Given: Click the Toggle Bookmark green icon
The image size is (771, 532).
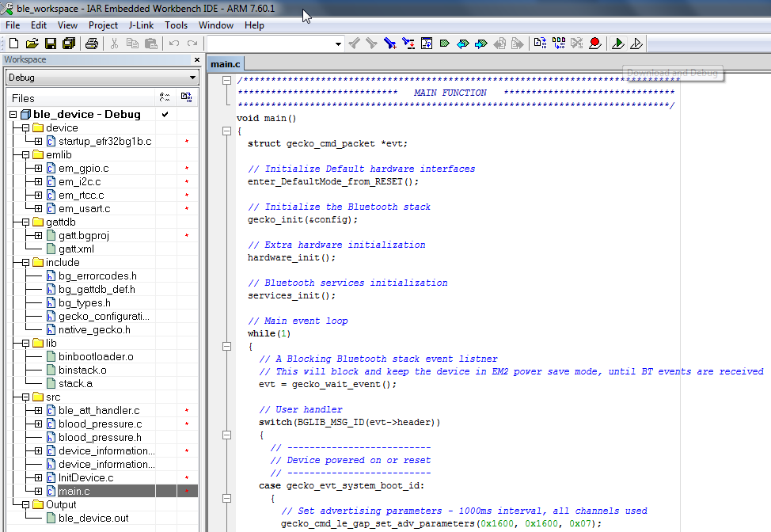Looking at the screenshot, I should (444, 44).
